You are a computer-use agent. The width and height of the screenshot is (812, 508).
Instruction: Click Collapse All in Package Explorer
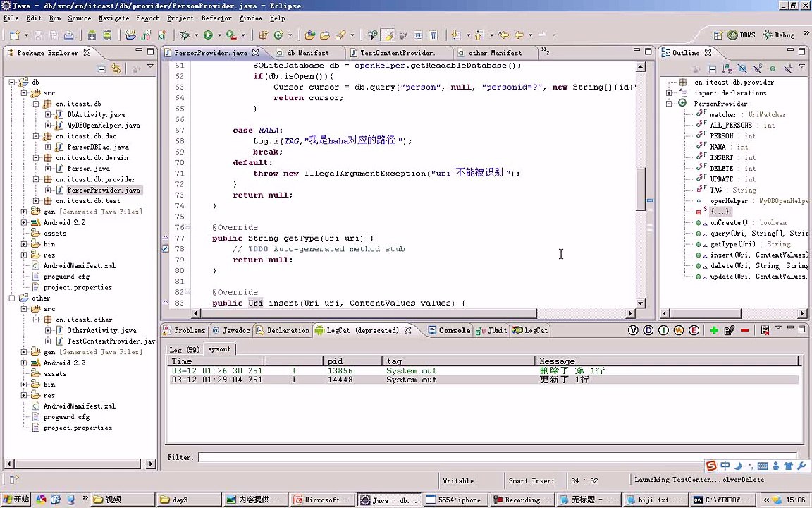tap(101, 69)
